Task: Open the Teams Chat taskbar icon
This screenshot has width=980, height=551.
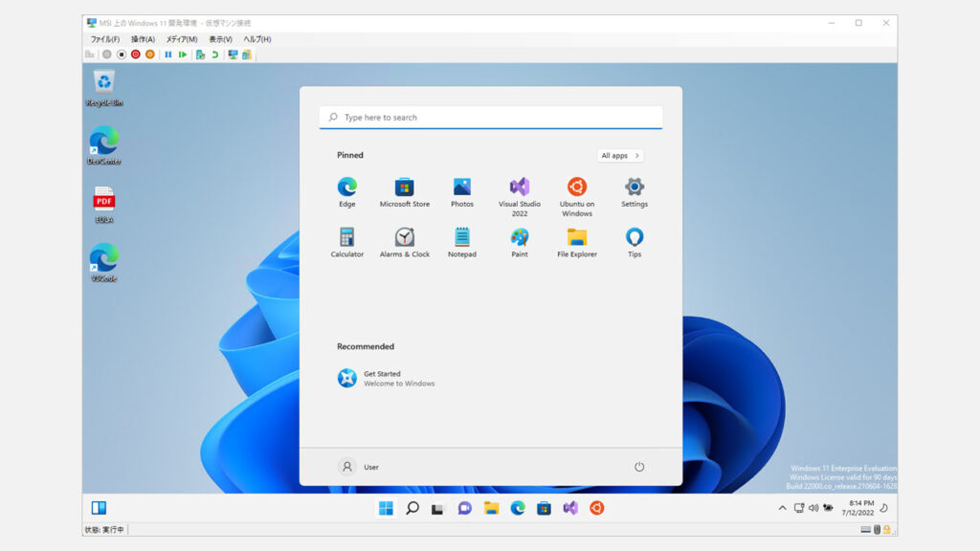Action: coord(464,508)
